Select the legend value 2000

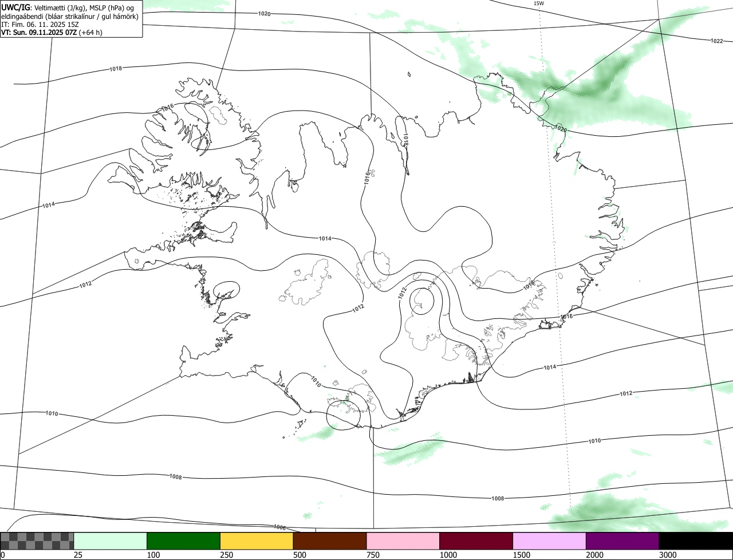click(x=595, y=555)
